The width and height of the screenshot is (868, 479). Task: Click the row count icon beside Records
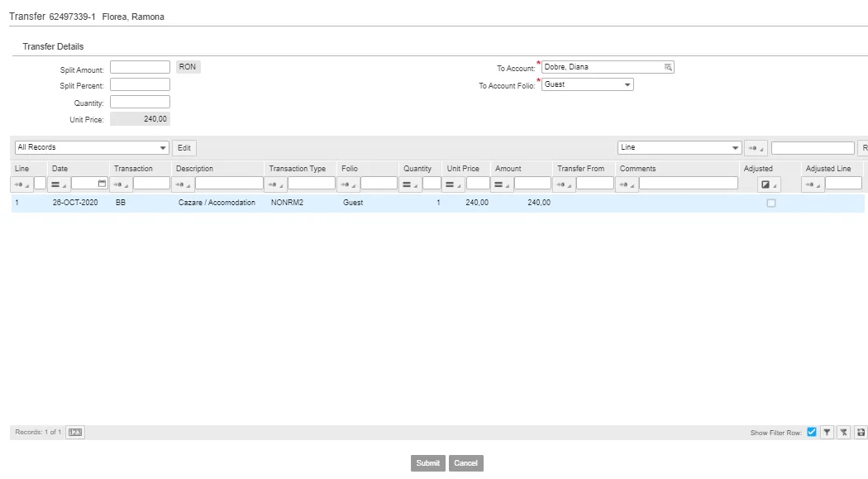coord(75,433)
